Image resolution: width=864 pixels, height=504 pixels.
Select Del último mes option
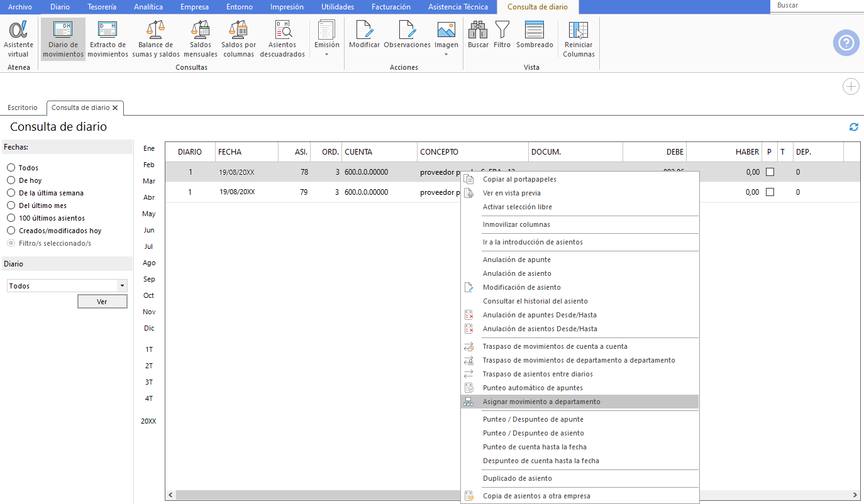point(11,205)
